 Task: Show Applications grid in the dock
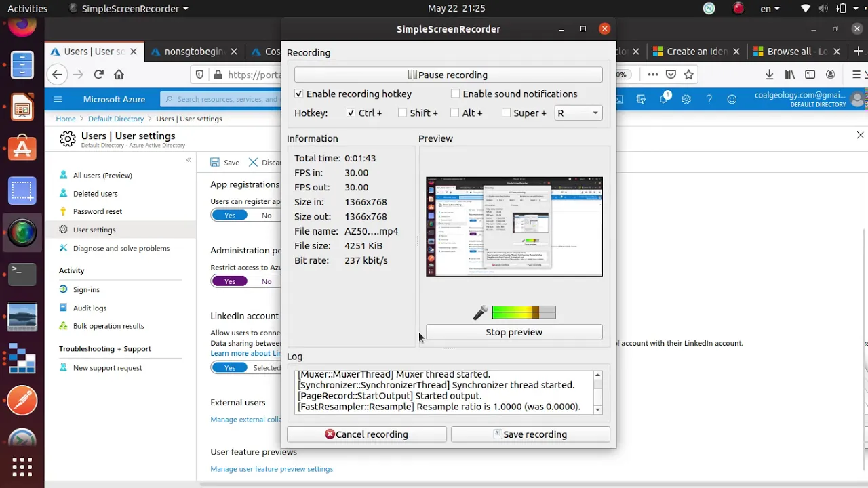point(22,467)
